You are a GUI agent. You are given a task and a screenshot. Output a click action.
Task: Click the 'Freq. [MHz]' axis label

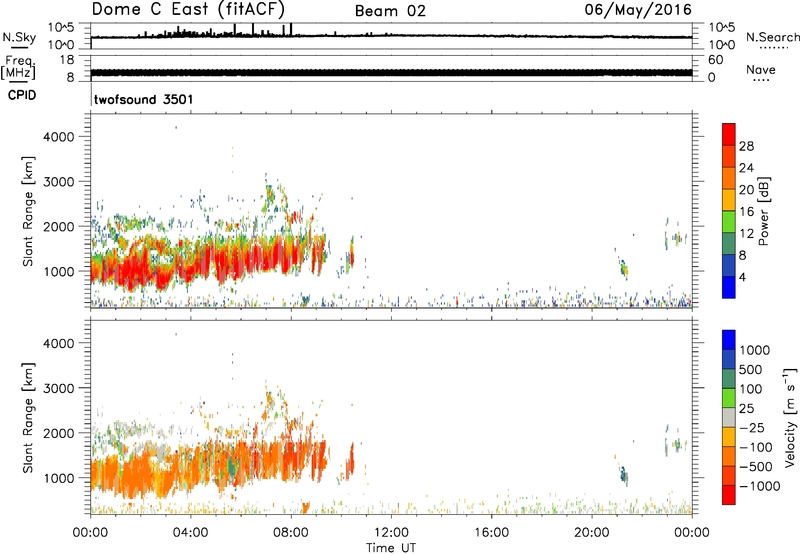[19, 67]
